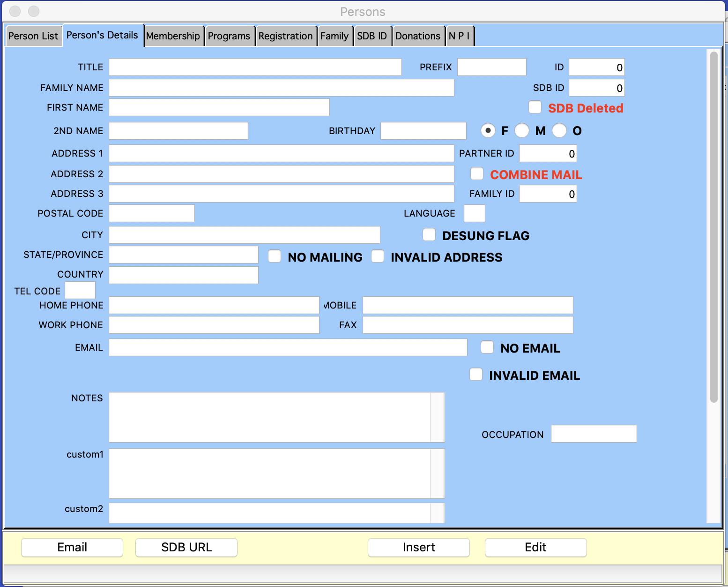Viewport: 728px width, 587px height.
Task: Select the M gender radio button
Action: [x=522, y=130]
